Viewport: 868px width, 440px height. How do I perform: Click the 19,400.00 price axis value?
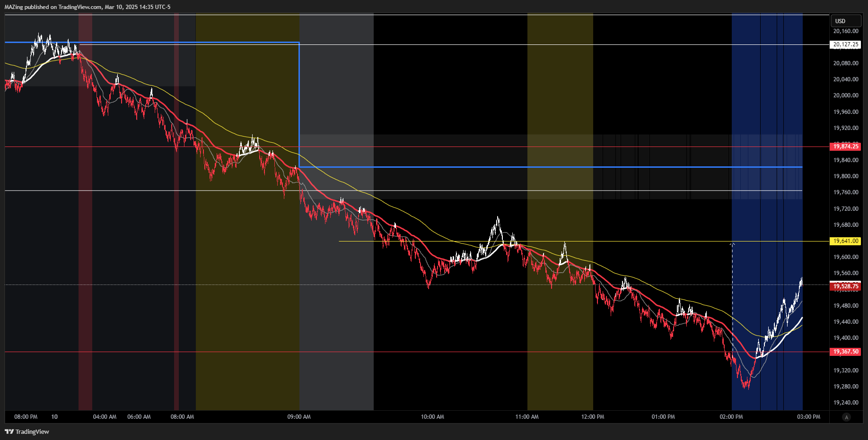click(846, 338)
